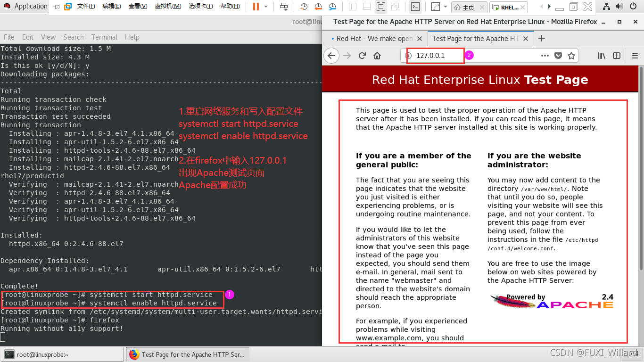Close the Test Page for Apache tab

tap(526, 39)
